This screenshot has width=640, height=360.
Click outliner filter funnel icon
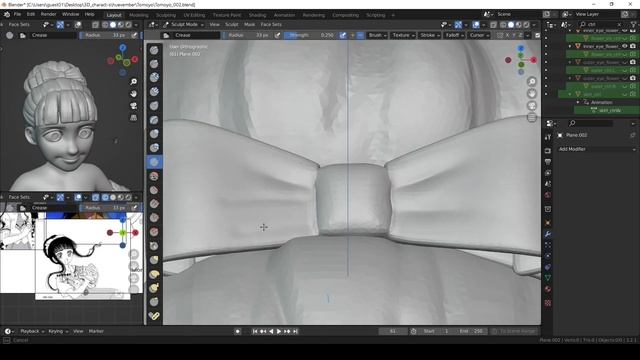(633, 24)
